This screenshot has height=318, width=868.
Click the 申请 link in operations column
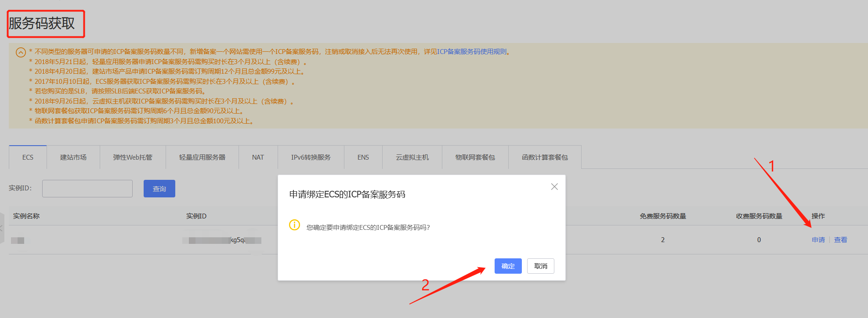[818, 240]
